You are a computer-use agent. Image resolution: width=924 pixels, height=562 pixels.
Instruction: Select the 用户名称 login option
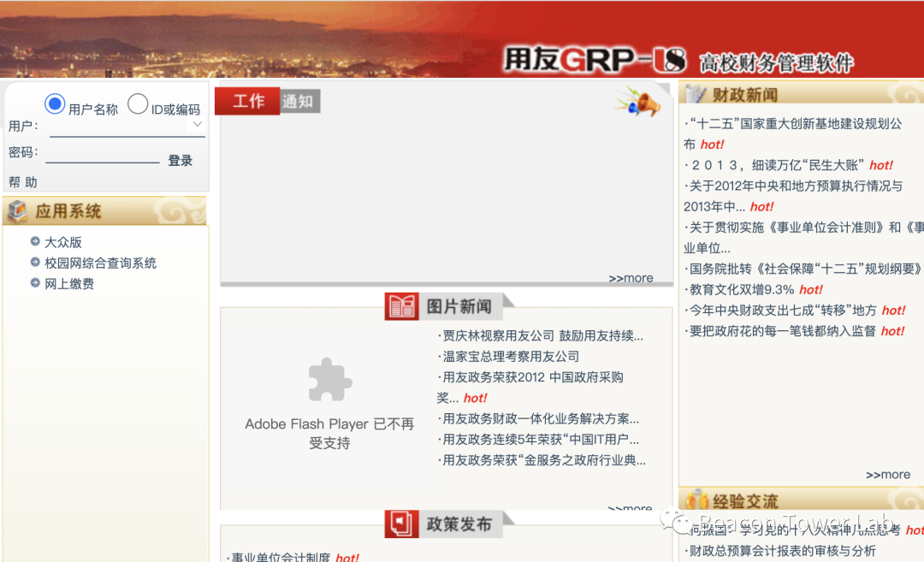54,103
